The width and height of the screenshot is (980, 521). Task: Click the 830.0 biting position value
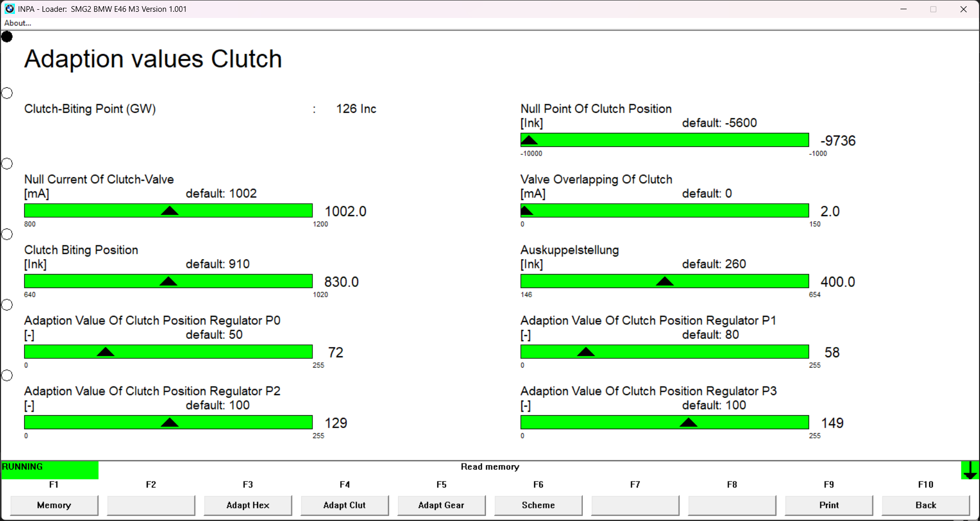point(341,282)
